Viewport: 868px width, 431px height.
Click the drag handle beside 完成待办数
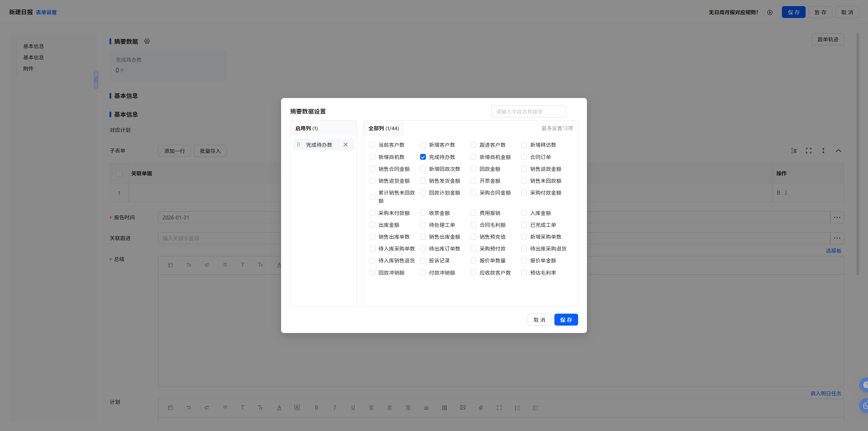click(x=298, y=144)
